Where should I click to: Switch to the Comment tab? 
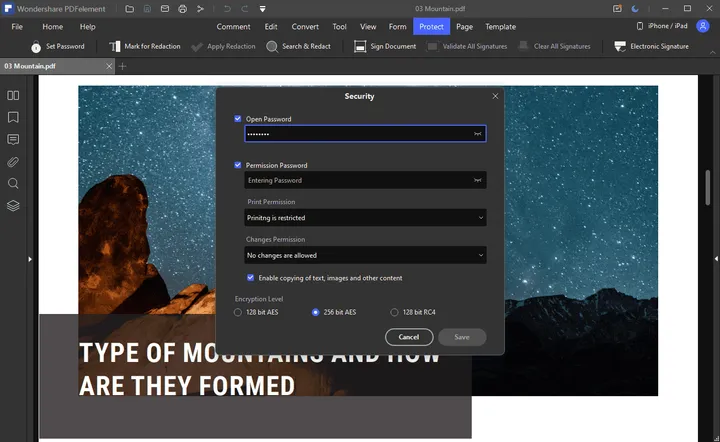coord(234,26)
